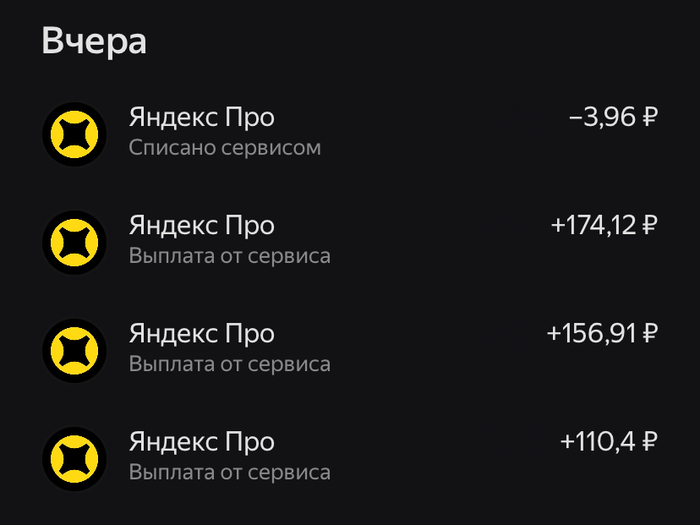Open the Яндекс Про title in the +174,12 ₽ row
700x525 pixels.
pos(201,225)
